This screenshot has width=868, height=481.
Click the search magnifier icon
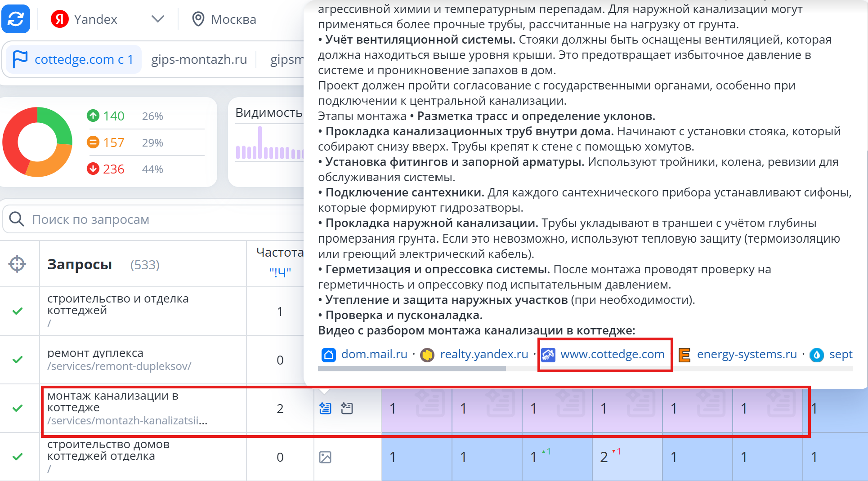click(17, 219)
